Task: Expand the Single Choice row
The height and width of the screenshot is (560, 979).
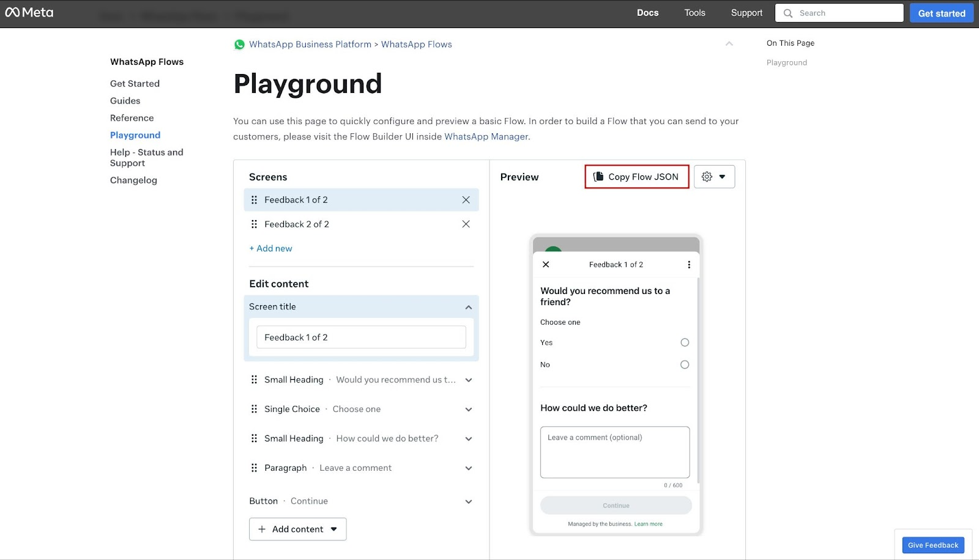Action: [x=469, y=410]
